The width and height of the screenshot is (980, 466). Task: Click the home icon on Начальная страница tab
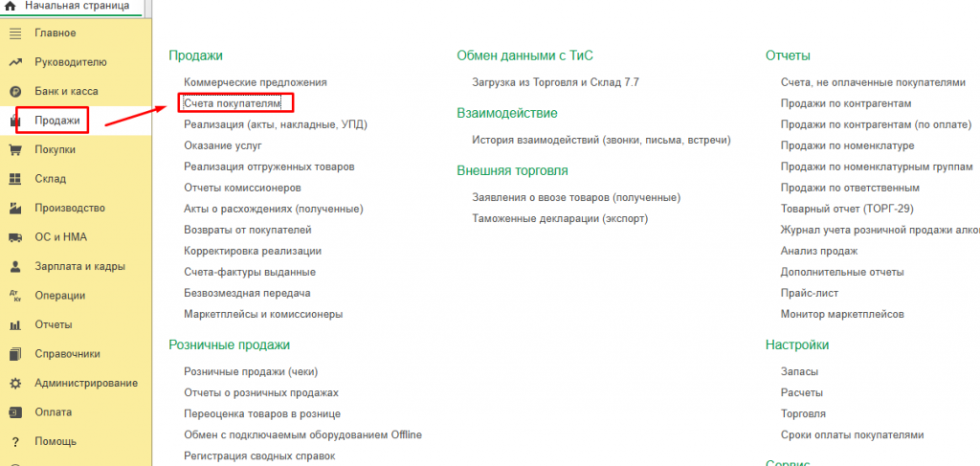point(10,7)
